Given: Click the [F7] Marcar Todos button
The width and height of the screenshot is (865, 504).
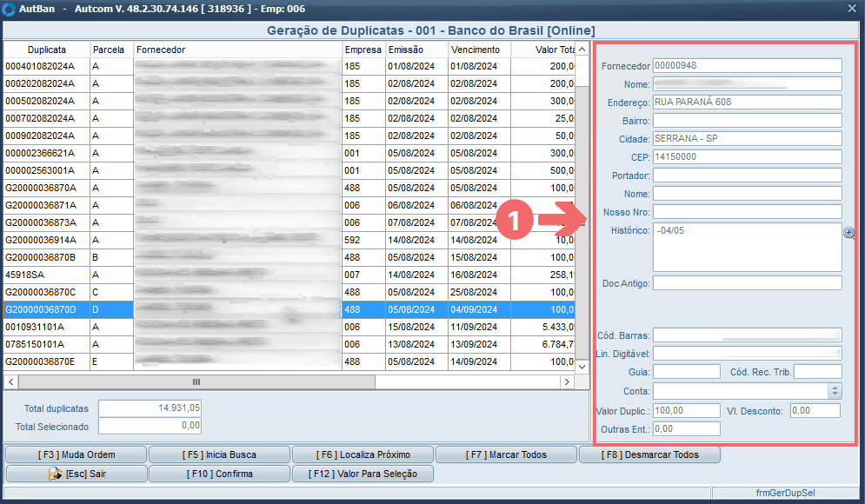Looking at the screenshot, I should pyautogui.click(x=507, y=455).
